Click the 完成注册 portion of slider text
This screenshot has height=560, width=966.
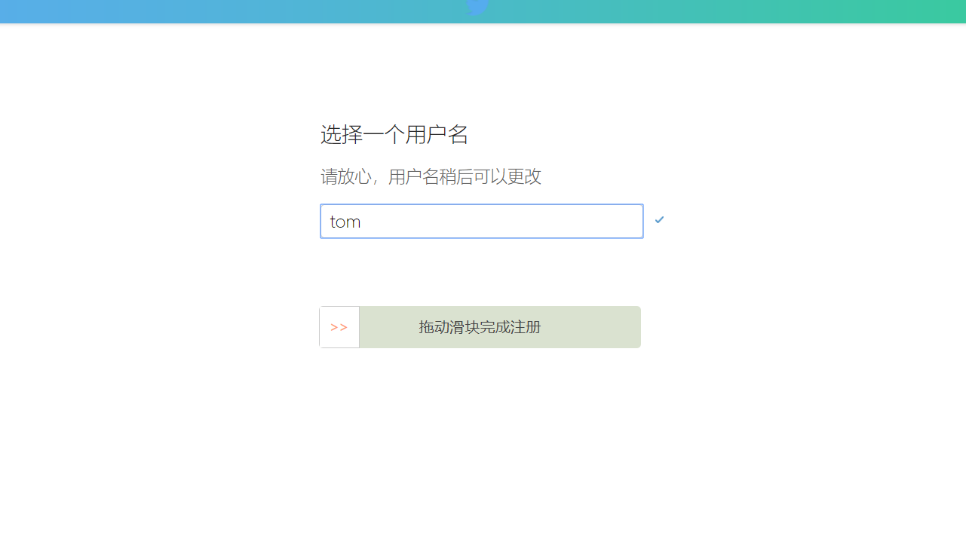(x=511, y=327)
